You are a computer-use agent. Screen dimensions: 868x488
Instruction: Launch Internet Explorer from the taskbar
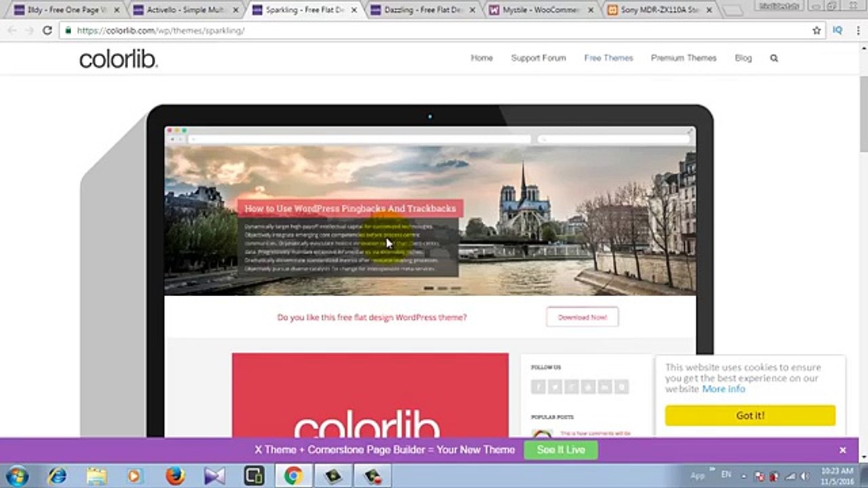click(57, 476)
